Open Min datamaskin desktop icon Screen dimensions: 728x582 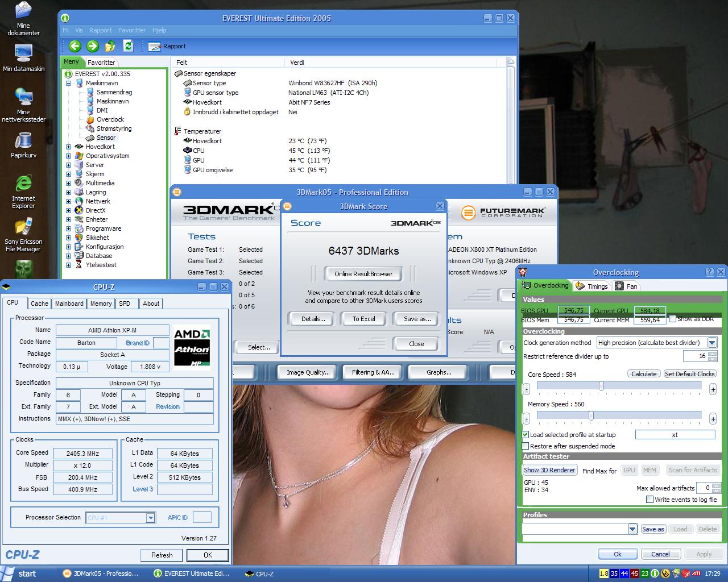tap(23, 58)
